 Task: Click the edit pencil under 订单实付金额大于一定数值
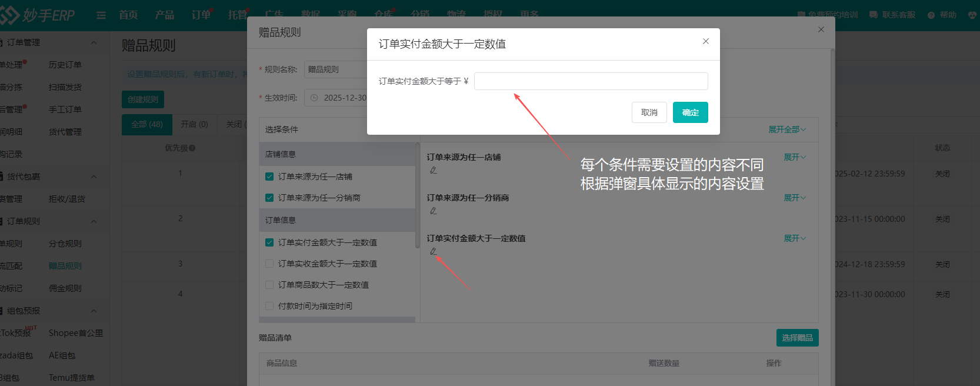click(434, 251)
